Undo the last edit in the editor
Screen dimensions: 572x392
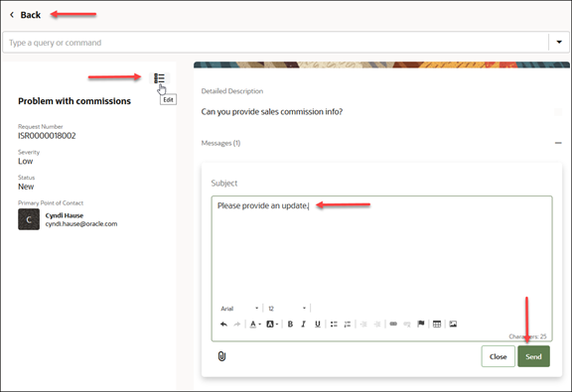coord(224,325)
